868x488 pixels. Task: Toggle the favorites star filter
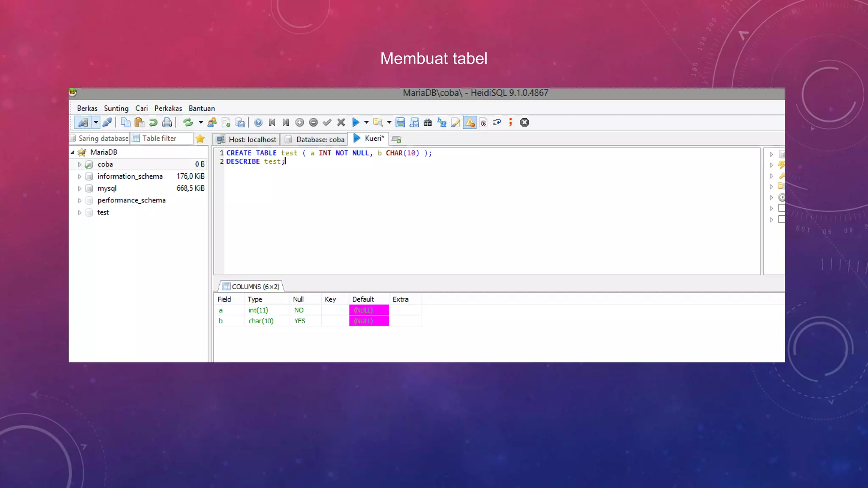[200, 139]
